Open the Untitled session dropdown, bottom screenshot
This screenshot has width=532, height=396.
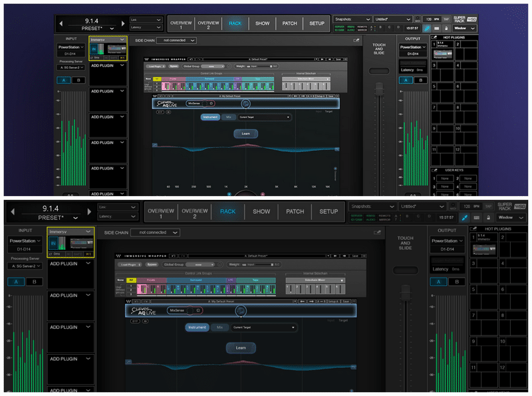422,206
